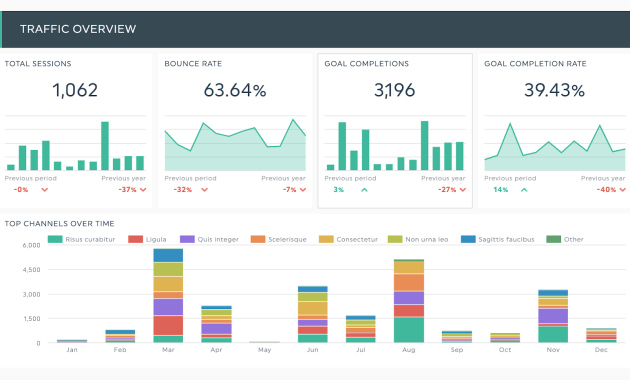The height and width of the screenshot is (380, 630).
Task: Click the GOAL COMPLETION RATE card title
Action: pos(535,63)
